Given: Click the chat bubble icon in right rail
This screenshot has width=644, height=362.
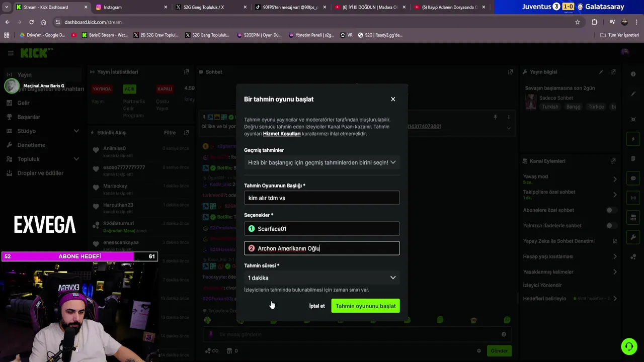Looking at the screenshot, I should pos(633,178).
